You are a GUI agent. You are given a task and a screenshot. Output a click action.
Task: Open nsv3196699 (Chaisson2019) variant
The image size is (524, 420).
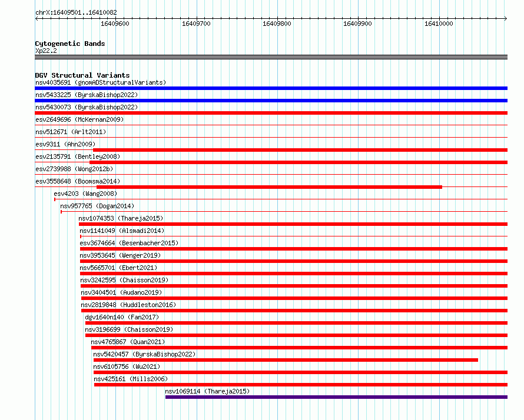pos(129,329)
